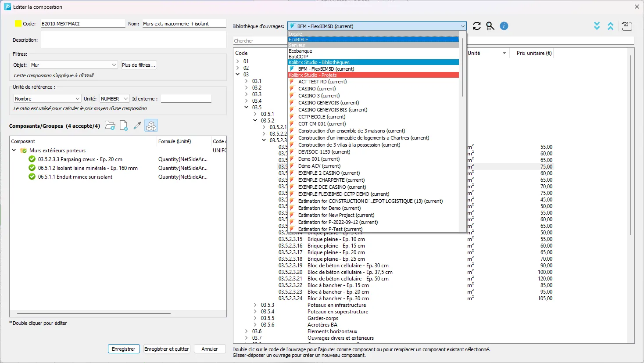This screenshot has width=644, height=363.
Task: Click the Enregistrer et quitter button
Action: tap(167, 349)
